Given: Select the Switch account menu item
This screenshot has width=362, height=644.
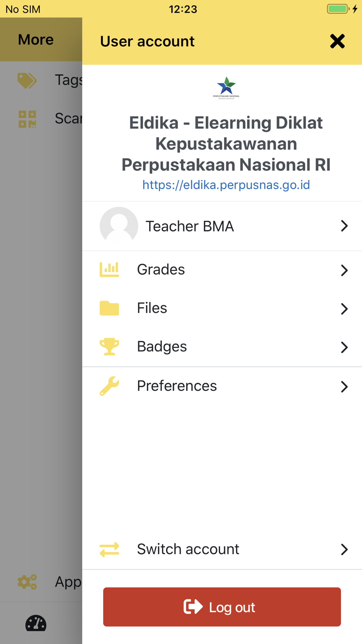Looking at the screenshot, I should click(x=188, y=549).
